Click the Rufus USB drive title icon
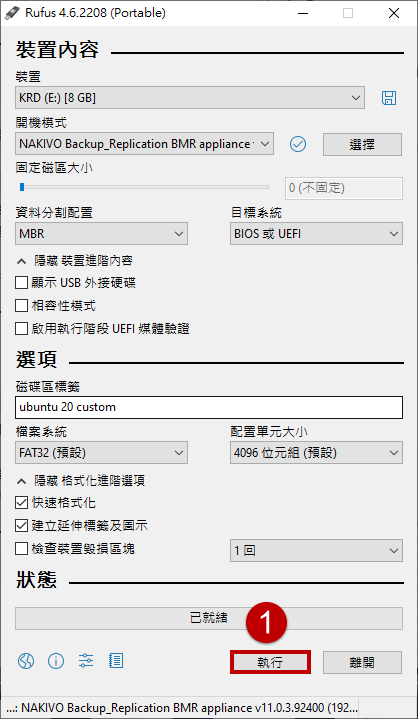This screenshot has width=418, height=719. click(x=10, y=13)
